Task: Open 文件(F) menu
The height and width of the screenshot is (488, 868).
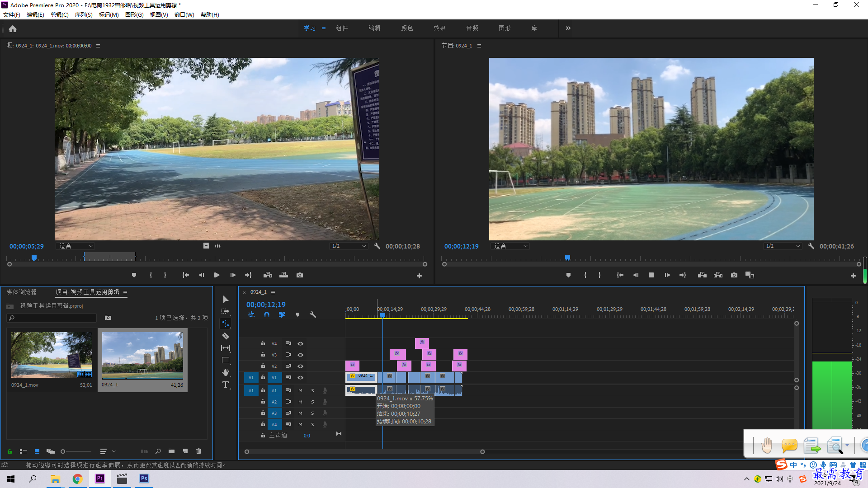Action: [x=12, y=15]
